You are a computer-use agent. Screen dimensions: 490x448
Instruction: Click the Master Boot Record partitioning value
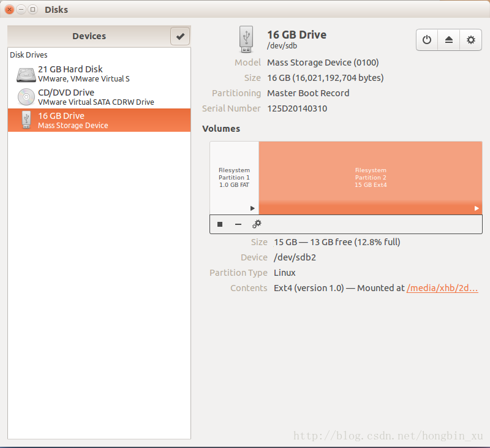(308, 93)
